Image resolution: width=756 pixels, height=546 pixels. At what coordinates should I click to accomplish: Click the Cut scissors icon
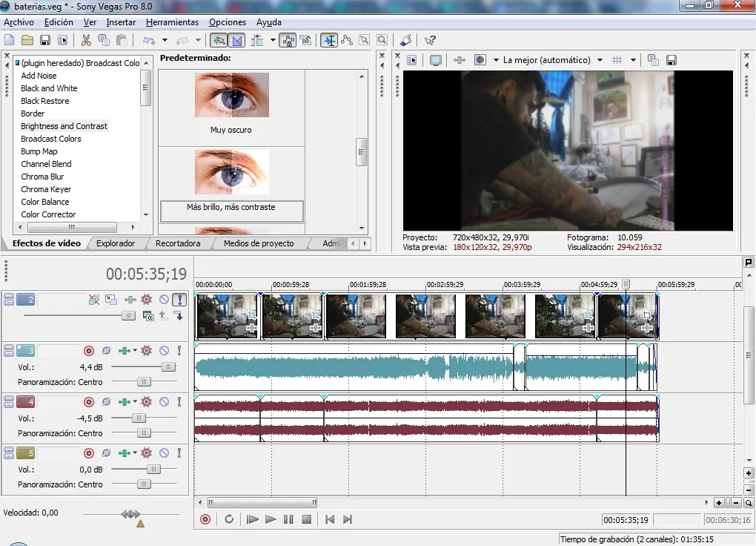pos(87,40)
